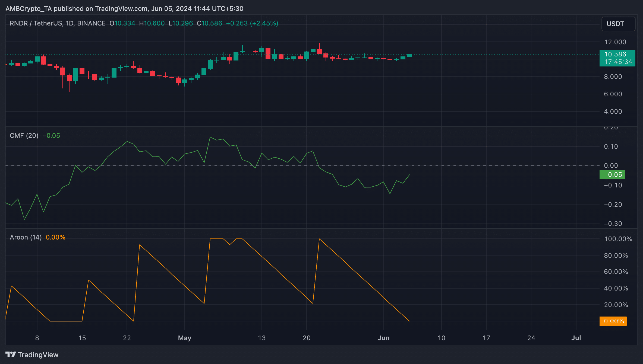Click the TradingView logo
Screen dimensions: 643x364
32,355
